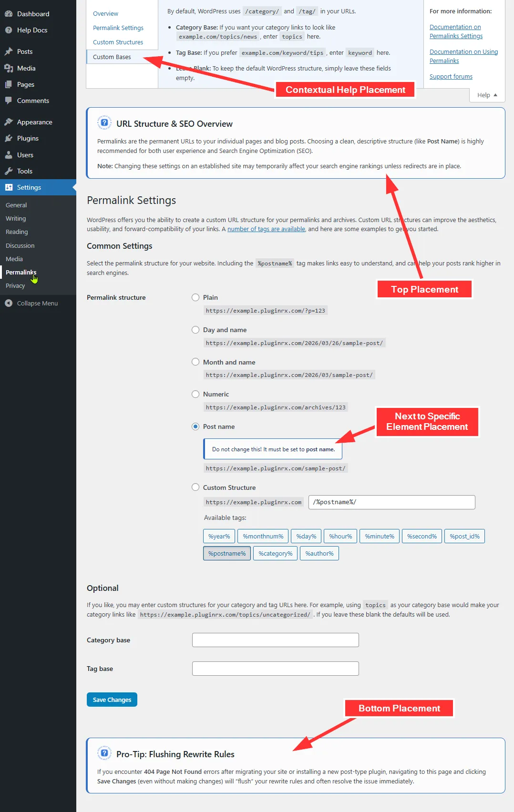This screenshot has height=812, width=514.
Task: Click the Media library icon
Action: coord(9,68)
